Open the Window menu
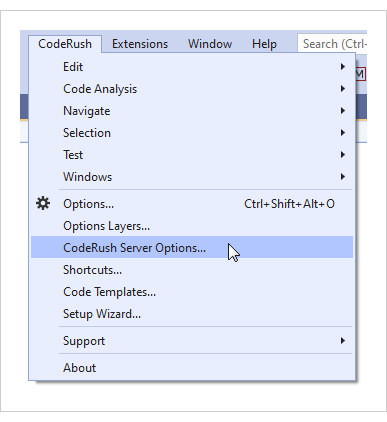This screenshot has width=387, height=422. (x=210, y=44)
